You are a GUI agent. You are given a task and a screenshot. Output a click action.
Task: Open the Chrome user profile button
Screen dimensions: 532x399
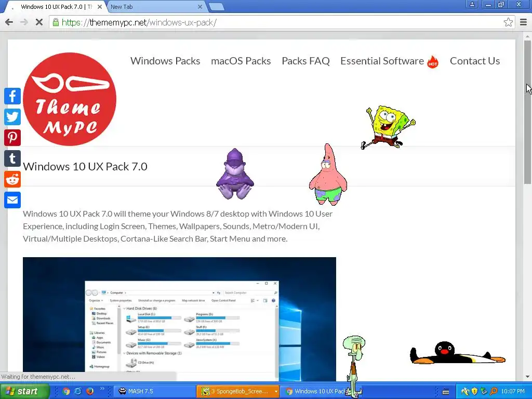472,4
